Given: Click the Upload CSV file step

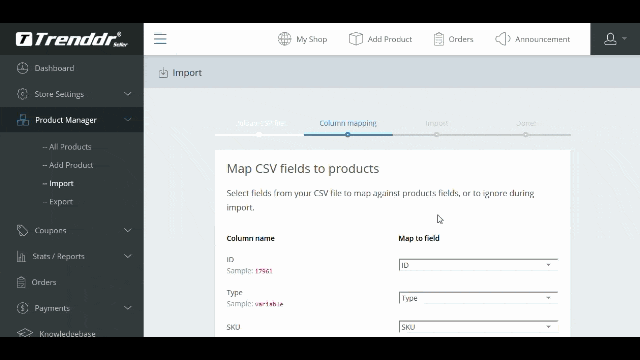Looking at the screenshot, I should pos(260,123).
